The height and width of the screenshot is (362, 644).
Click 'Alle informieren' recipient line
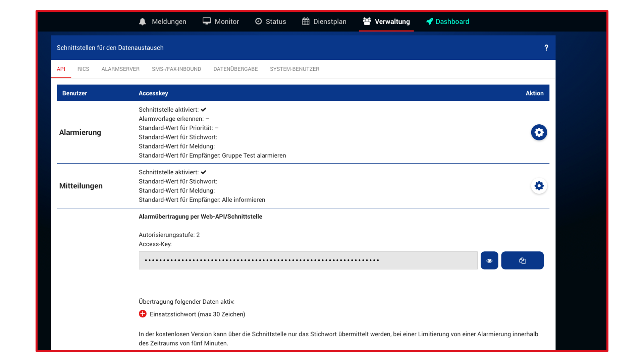click(202, 199)
